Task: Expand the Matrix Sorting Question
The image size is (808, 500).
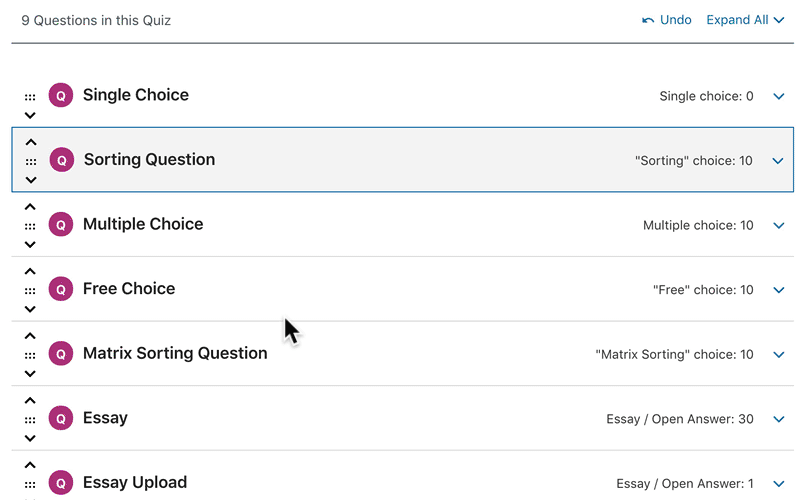Action: pos(779,355)
